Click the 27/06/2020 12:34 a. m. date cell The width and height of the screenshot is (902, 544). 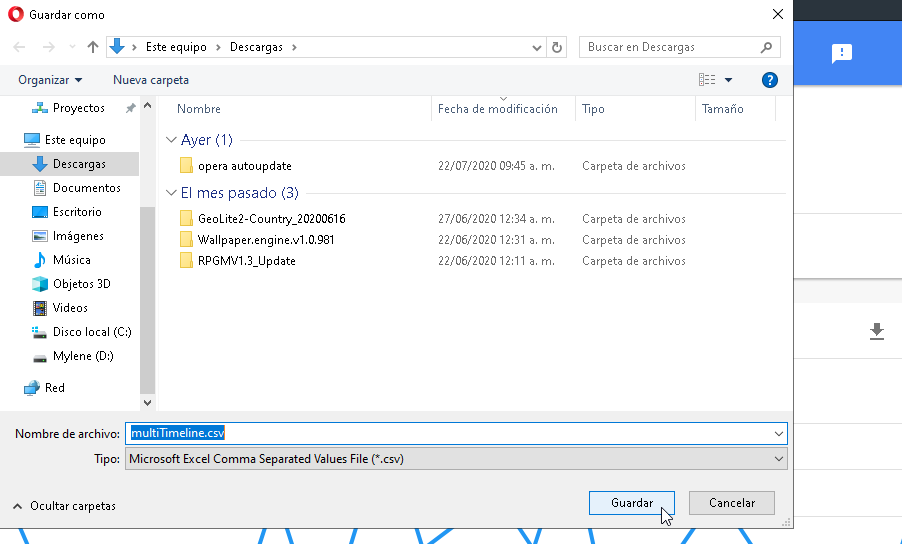coord(496,219)
